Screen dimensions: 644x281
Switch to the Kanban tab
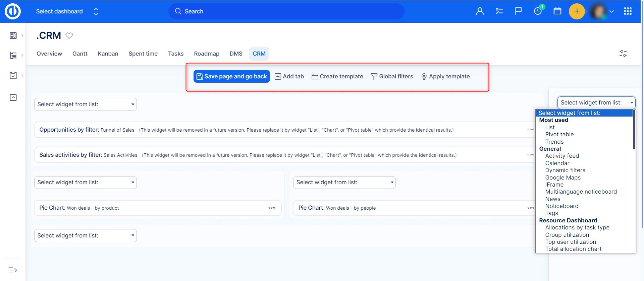tap(108, 54)
